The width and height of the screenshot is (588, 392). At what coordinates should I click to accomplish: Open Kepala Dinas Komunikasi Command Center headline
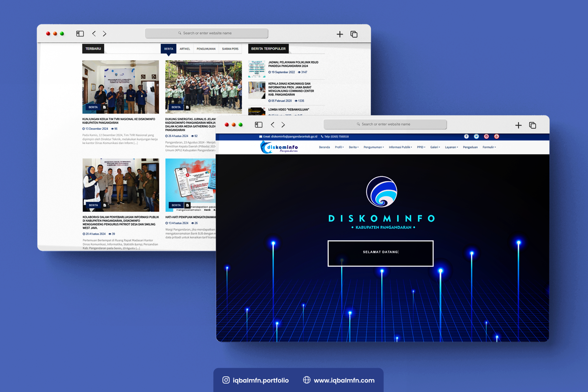point(291,89)
